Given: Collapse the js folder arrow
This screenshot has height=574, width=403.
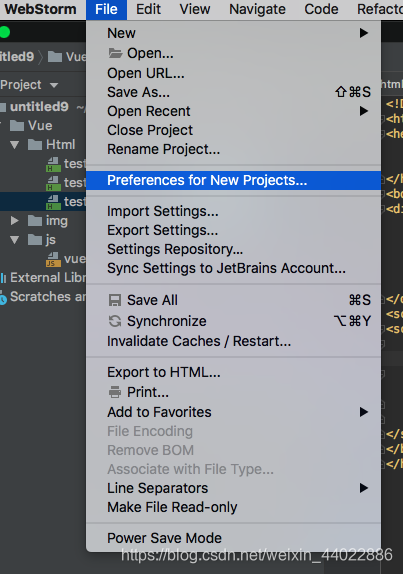Looking at the screenshot, I should point(15,240).
